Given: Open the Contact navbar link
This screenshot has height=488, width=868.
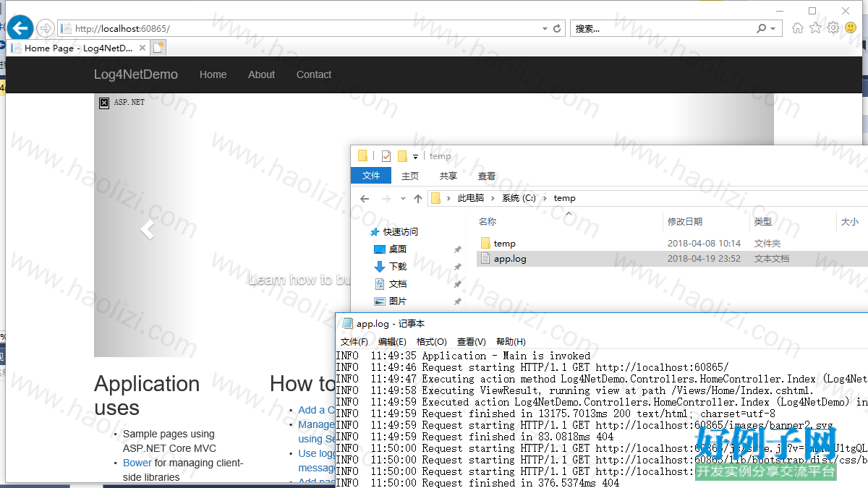Looking at the screenshot, I should pos(314,74).
